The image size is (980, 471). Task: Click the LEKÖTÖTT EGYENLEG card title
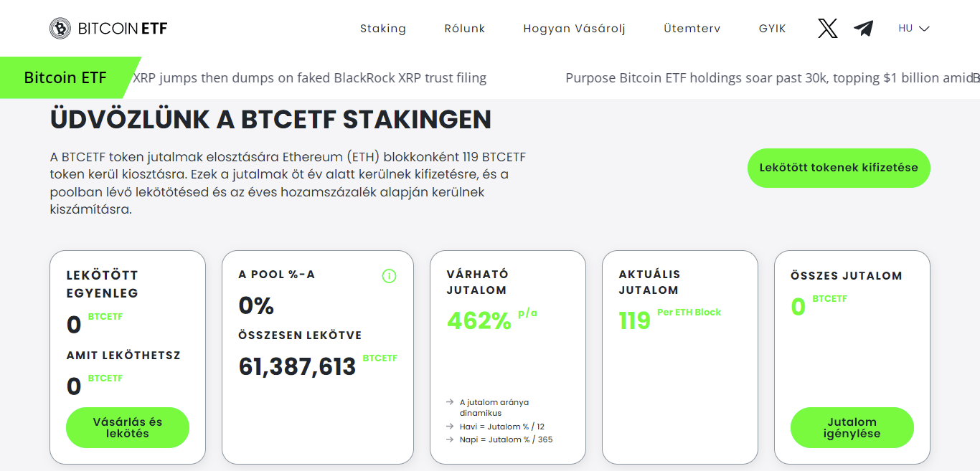[103, 284]
